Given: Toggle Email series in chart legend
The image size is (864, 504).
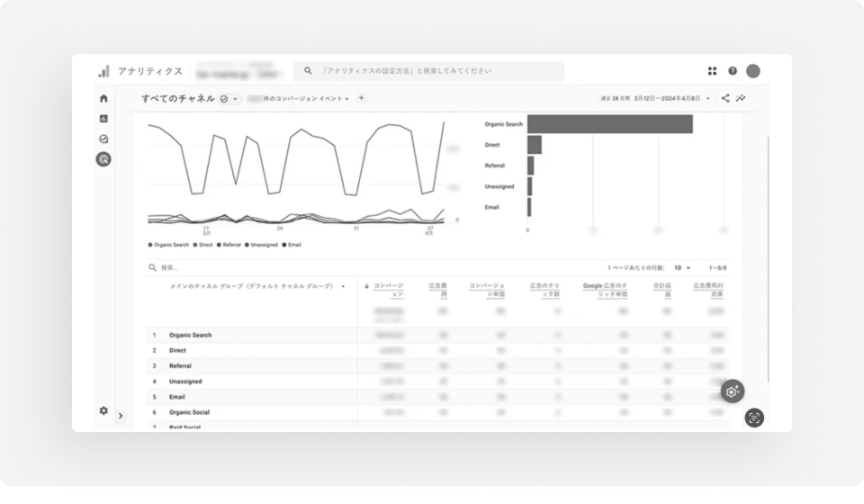Looking at the screenshot, I should [292, 245].
